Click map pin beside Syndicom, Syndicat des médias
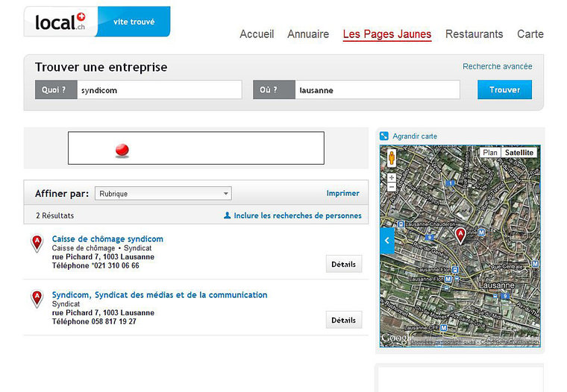The image size is (567, 392). point(37,298)
